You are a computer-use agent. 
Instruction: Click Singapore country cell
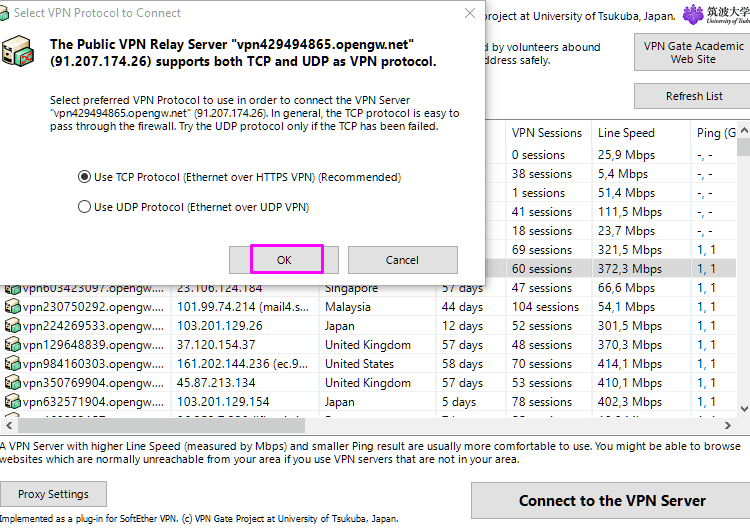point(352,288)
